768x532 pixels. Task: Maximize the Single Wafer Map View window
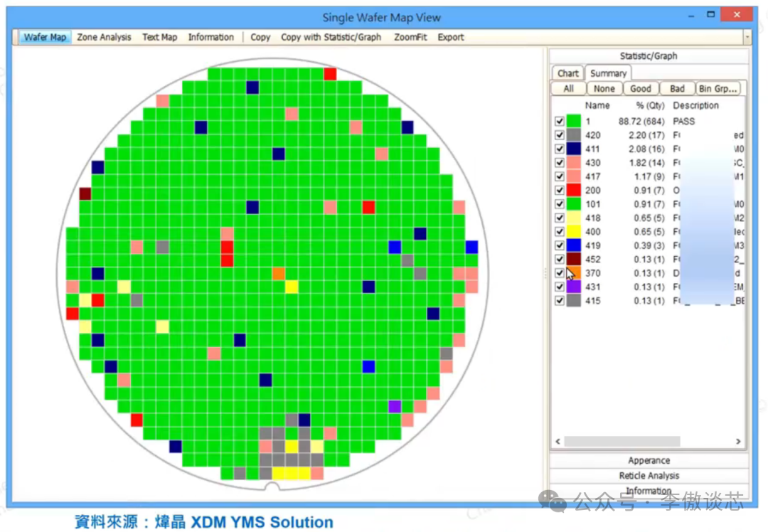[x=710, y=15]
